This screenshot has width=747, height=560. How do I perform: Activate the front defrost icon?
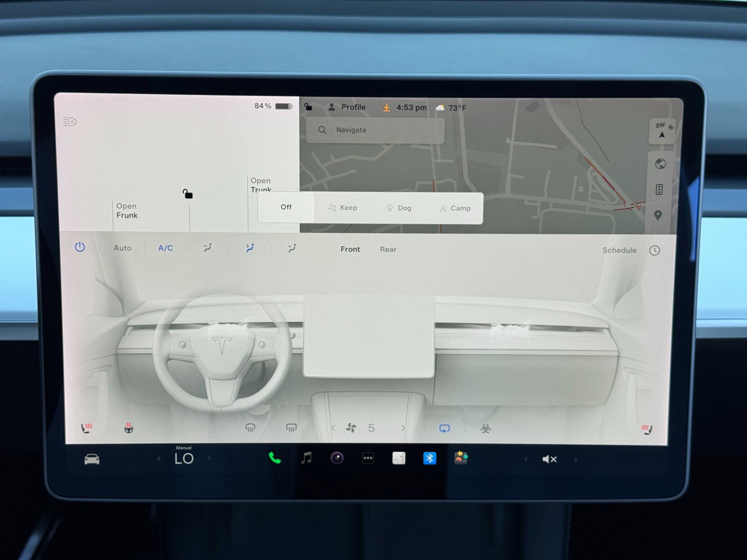[x=250, y=427]
